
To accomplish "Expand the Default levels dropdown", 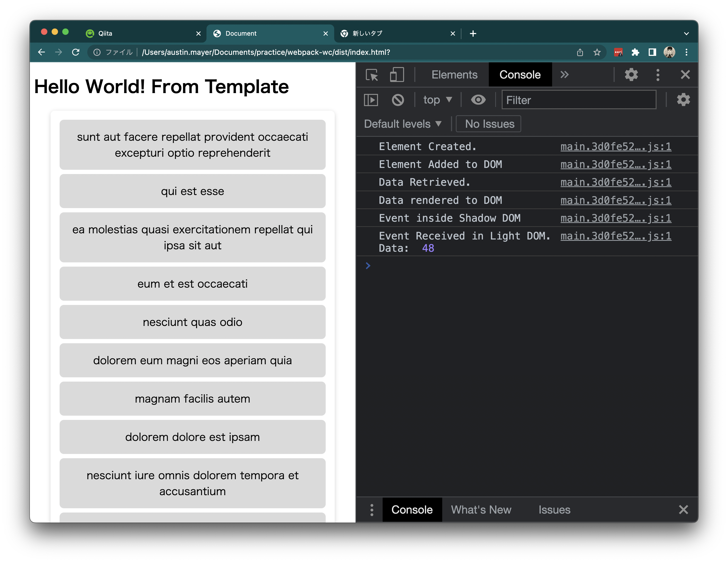I will [x=403, y=124].
